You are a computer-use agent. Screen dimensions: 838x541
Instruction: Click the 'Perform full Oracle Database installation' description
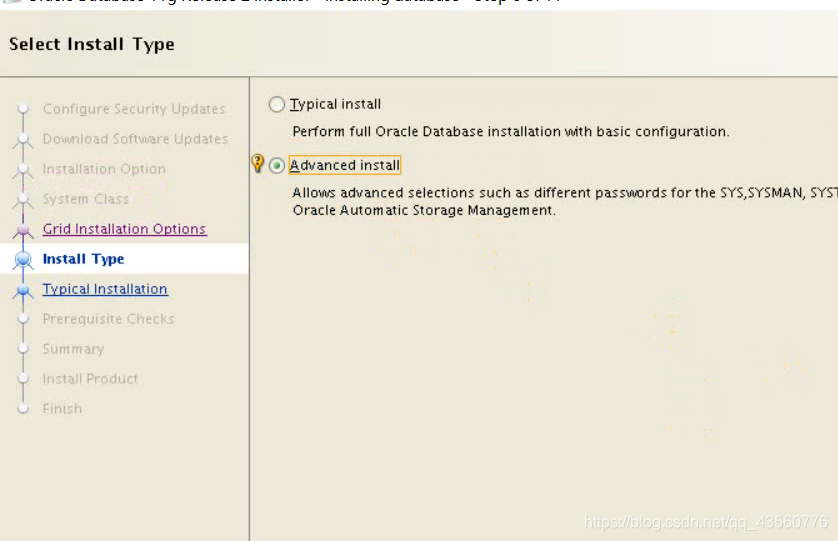point(511,132)
